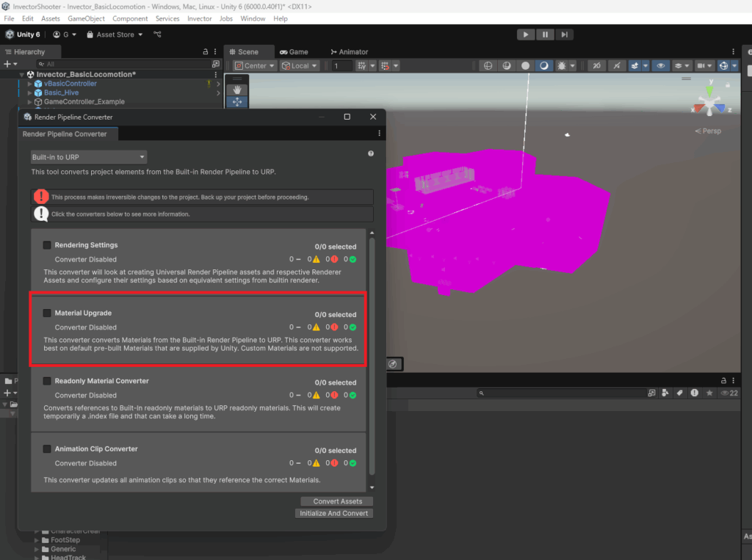This screenshot has width=752, height=560.
Task: Select the Hand view tool
Action: click(237, 90)
